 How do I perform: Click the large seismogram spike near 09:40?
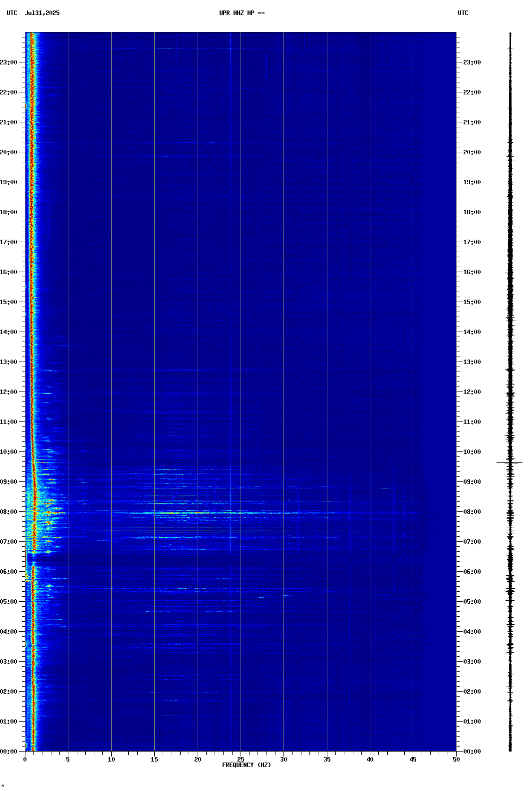510,463
